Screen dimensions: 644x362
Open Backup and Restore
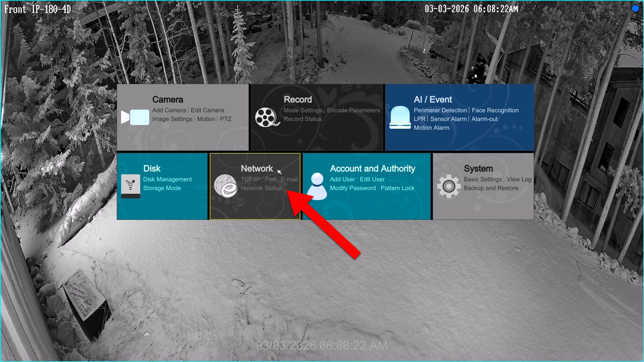(491, 188)
